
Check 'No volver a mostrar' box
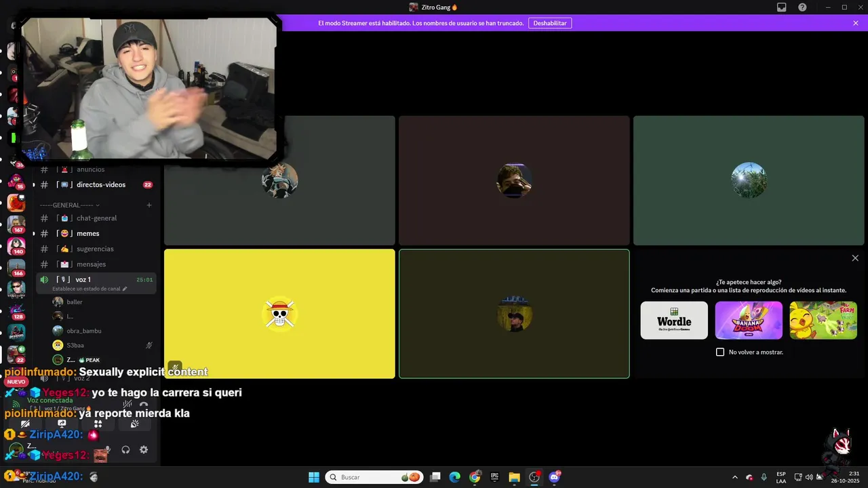coord(720,352)
